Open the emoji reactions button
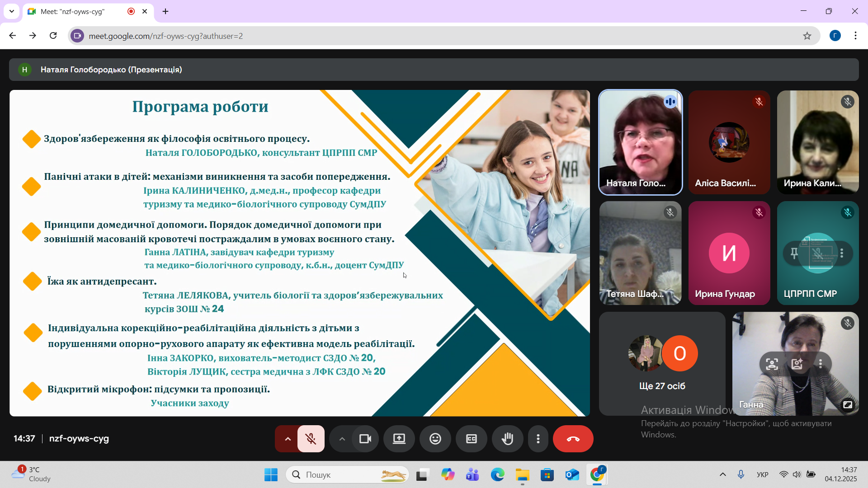Screen dimensions: 868x488 click(x=435, y=439)
